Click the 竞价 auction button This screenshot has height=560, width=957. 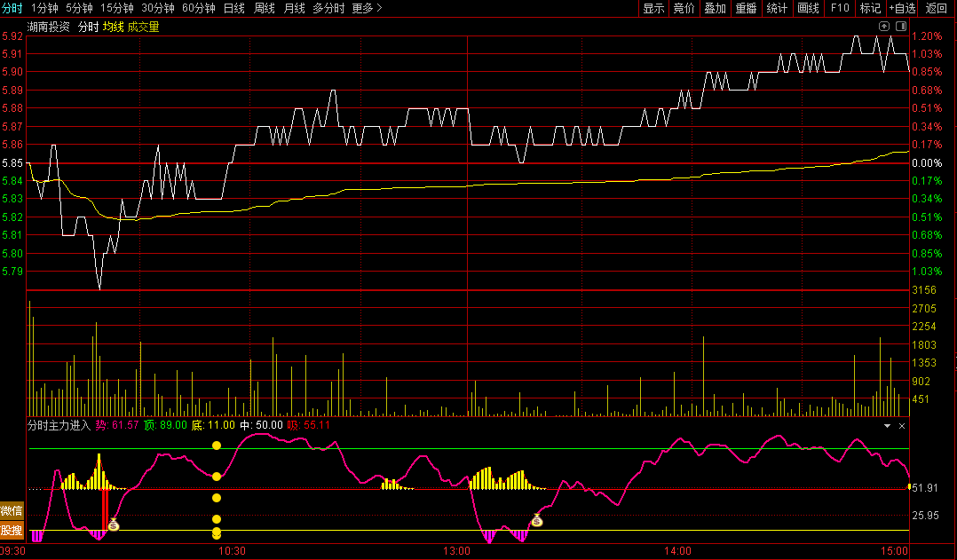tap(684, 8)
